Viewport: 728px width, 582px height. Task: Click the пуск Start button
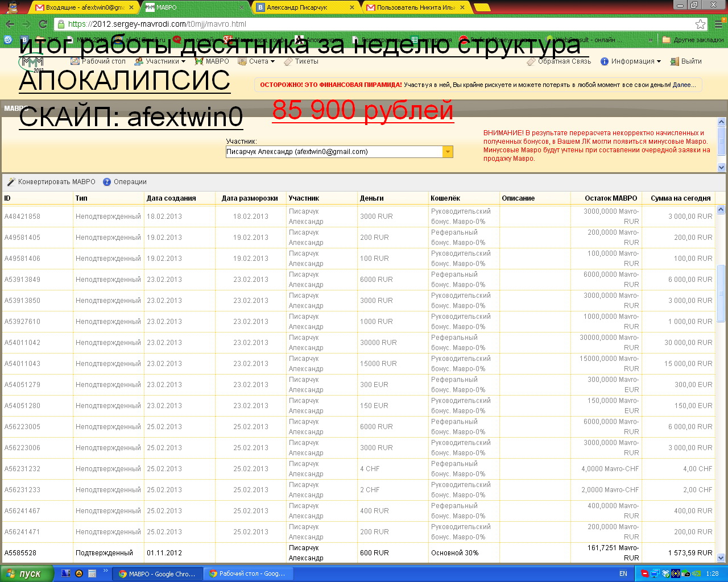27,573
